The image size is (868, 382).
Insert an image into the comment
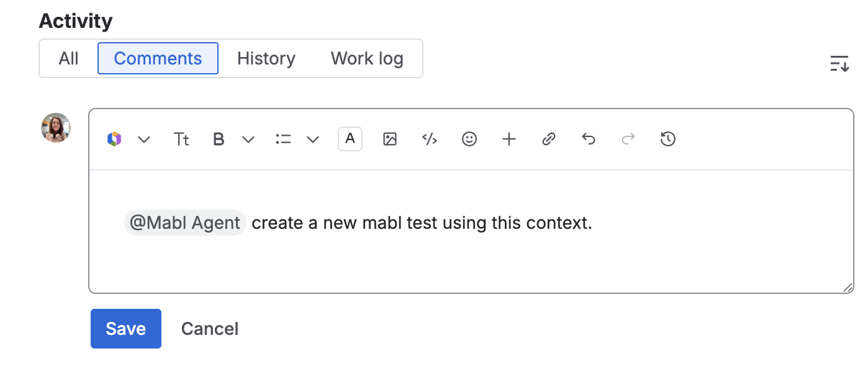[x=390, y=139]
